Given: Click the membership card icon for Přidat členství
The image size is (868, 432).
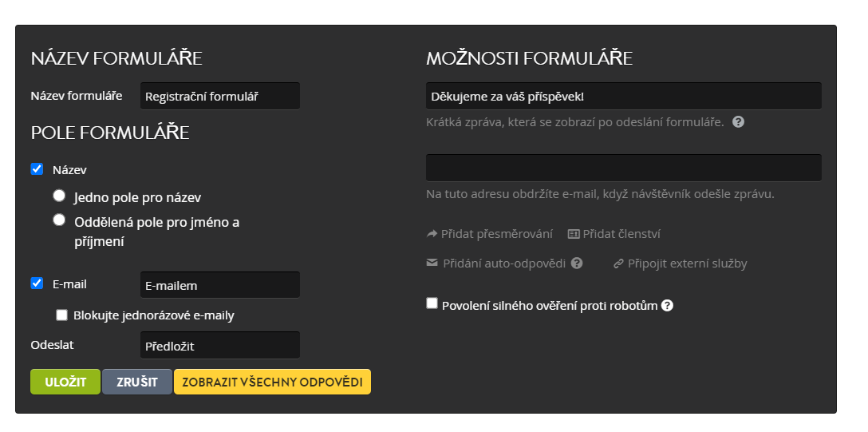Looking at the screenshot, I should [x=574, y=234].
